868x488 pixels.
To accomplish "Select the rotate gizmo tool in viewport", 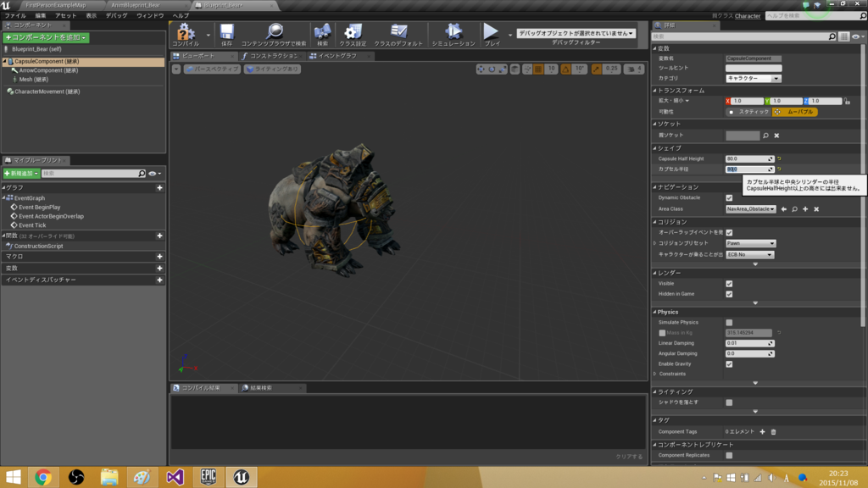I will point(492,69).
